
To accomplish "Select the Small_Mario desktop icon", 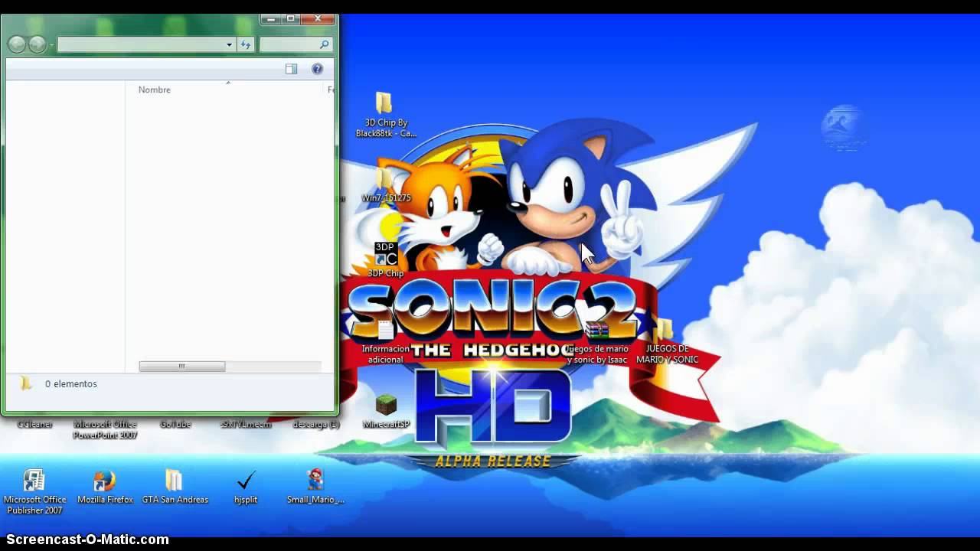I will pos(315,481).
